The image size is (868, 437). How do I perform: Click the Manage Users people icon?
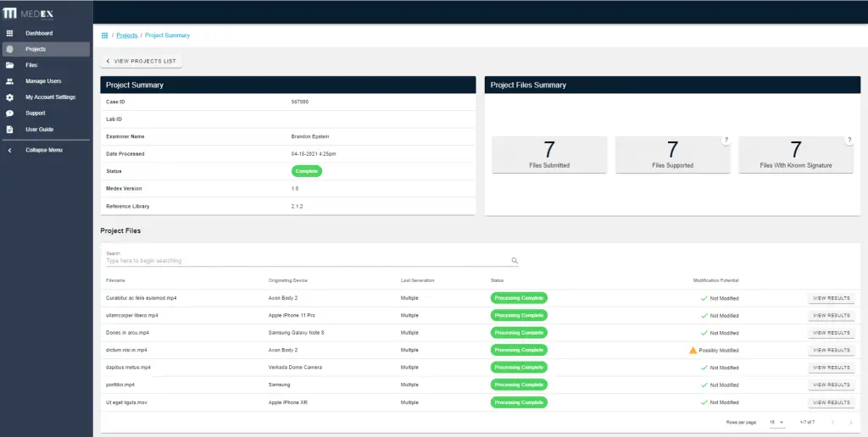coord(9,81)
